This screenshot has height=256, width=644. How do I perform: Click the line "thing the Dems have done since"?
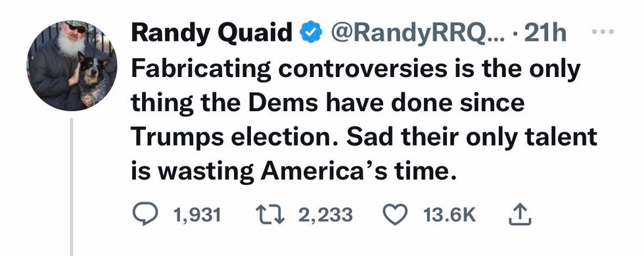[x=328, y=103]
